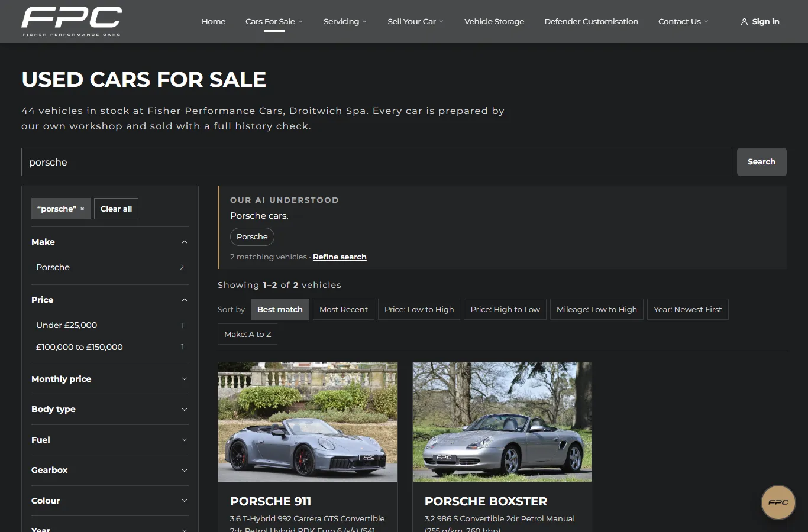Expand the Body type filter
808x532 pixels.
(x=109, y=409)
